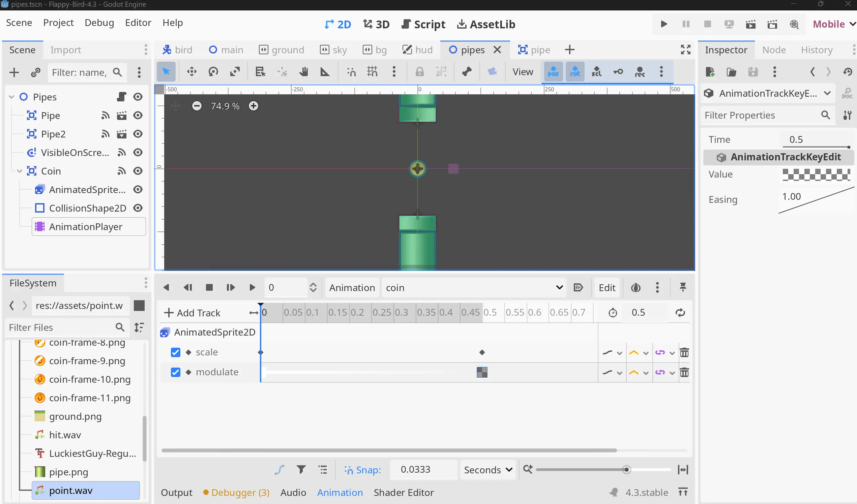Lock the selected node with padlock icon
The width and height of the screenshot is (857, 504).
click(420, 72)
